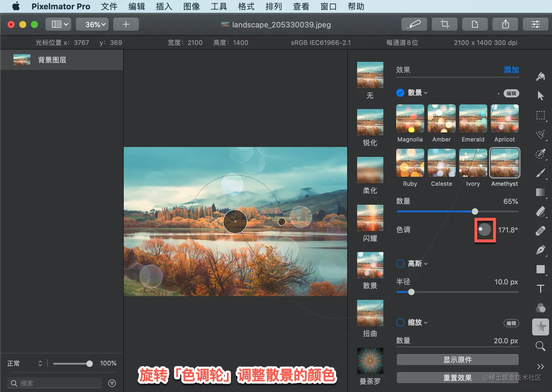Click the 搜索 layer search field

tap(54, 383)
